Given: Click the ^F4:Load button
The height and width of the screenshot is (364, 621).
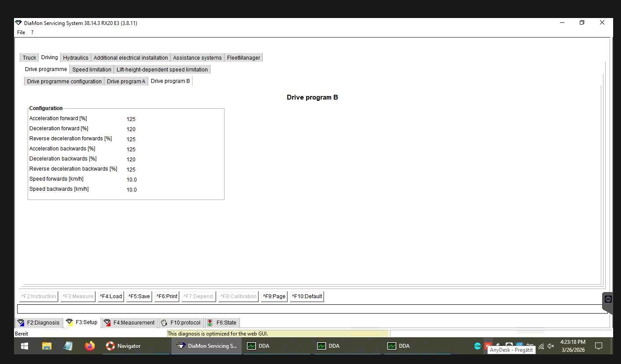Looking at the screenshot, I should pyautogui.click(x=111, y=296).
